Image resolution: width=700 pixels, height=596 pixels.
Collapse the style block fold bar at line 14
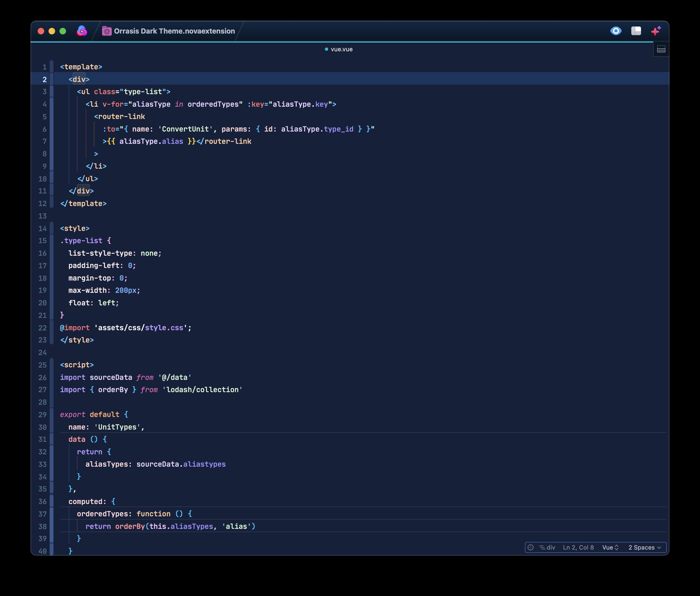coord(52,228)
